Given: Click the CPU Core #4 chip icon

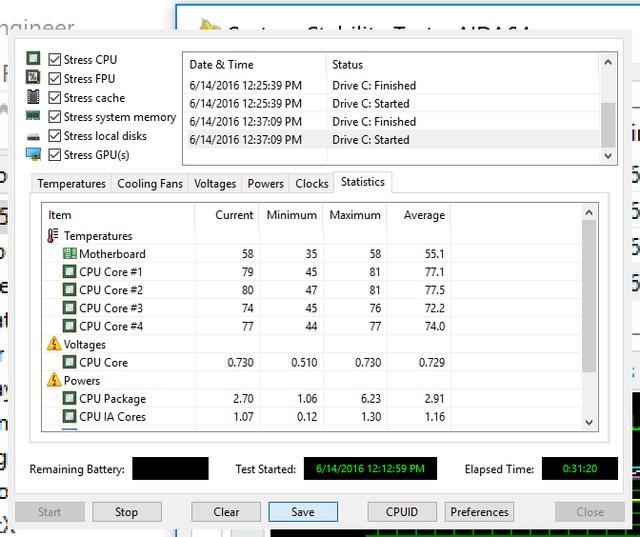Looking at the screenshot, I should pyautogui.click(x=69, y=326).
